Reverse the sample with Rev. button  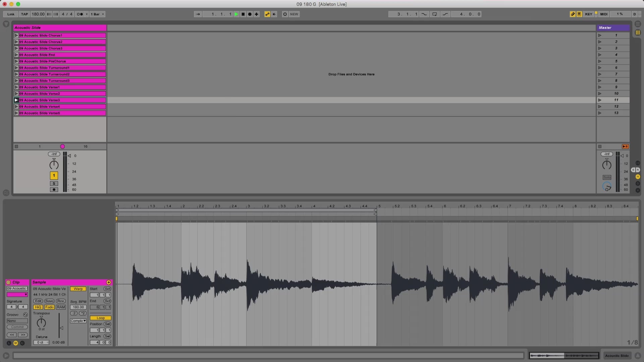pos(61,301)
